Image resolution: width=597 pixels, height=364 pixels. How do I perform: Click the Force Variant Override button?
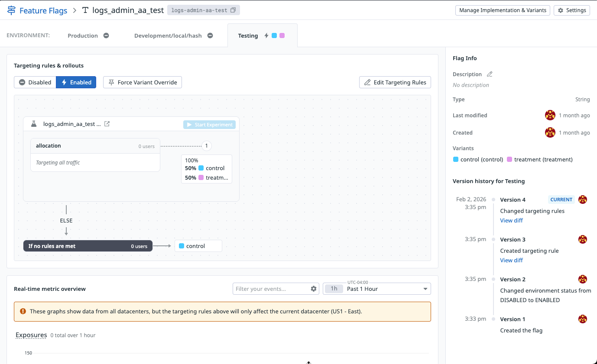coord(142,82)
